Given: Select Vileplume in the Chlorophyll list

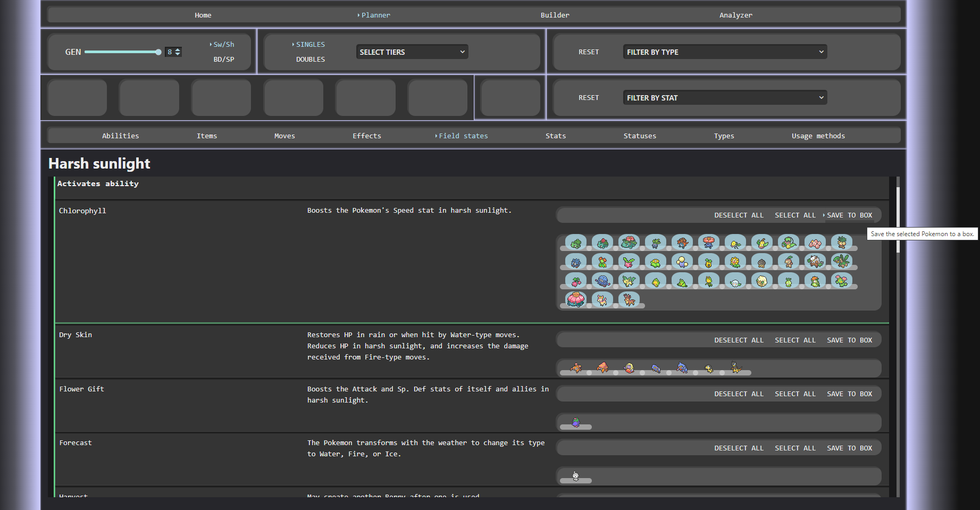Looking at the screenshot, I should (x=709, y=243).
